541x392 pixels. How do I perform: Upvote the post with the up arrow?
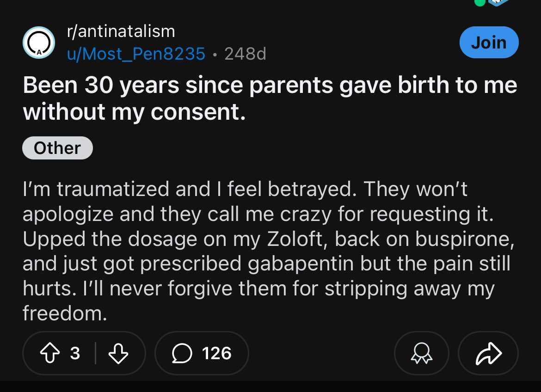(x=50, y=353)
